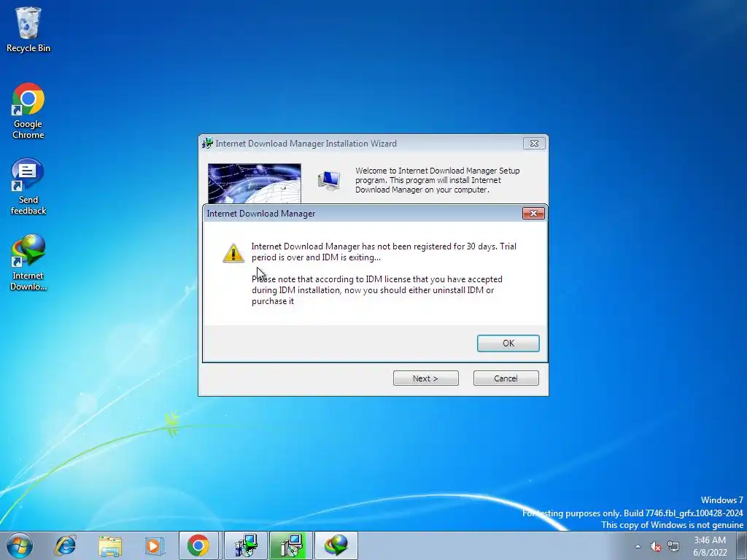Screen dimensions: 747x560
Task: Click the yellow warning icon in dialog
Action: coord(233,253)
